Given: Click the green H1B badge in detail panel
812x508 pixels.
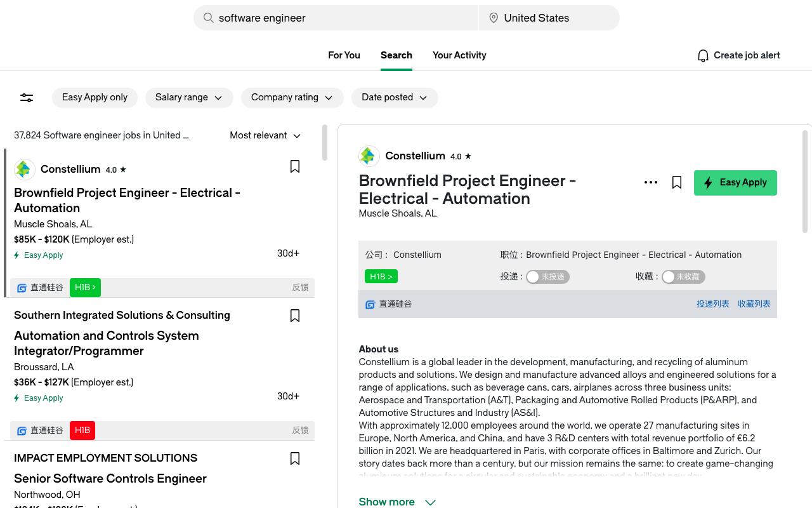Looking at the screenshot, I should click(x=381, y=277).
